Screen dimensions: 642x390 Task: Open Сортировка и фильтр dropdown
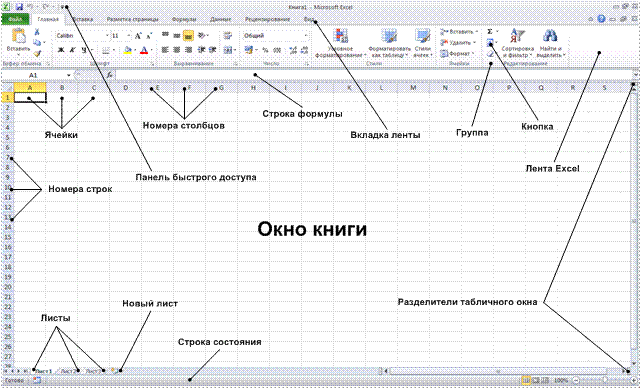(x=518, y=44)
